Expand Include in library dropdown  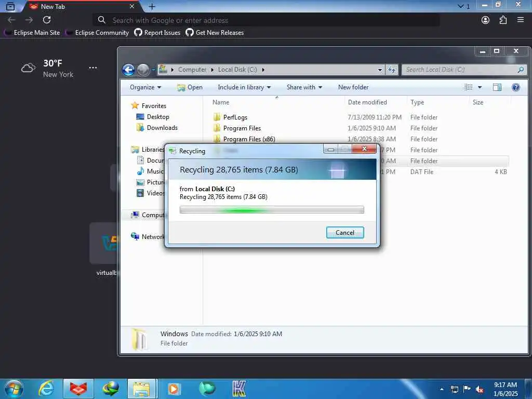pos(244,87)
